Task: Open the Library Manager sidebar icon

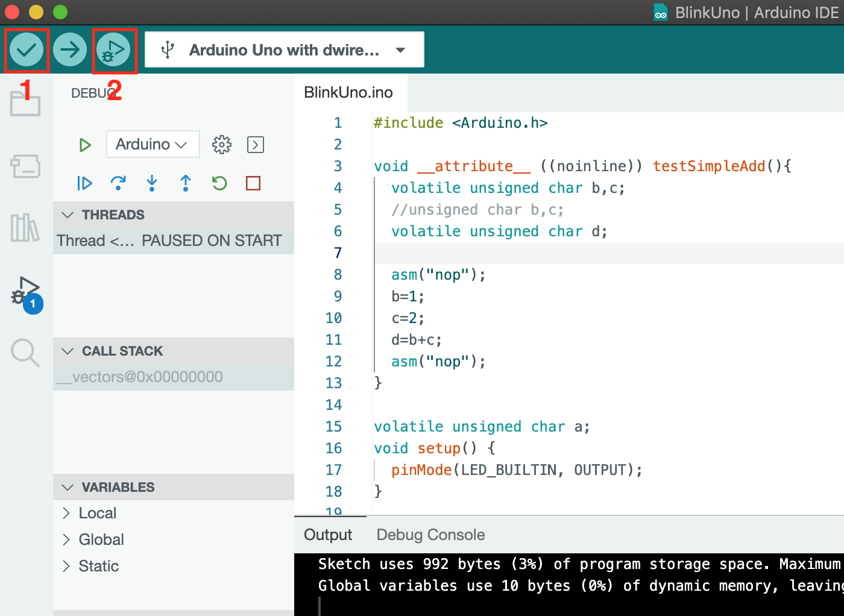Action: [x=25, y=228]
